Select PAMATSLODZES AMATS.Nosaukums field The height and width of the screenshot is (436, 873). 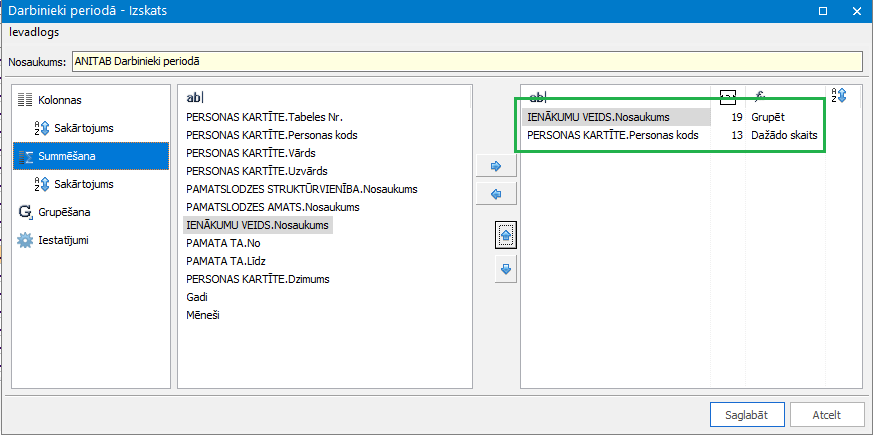(273, 207)
